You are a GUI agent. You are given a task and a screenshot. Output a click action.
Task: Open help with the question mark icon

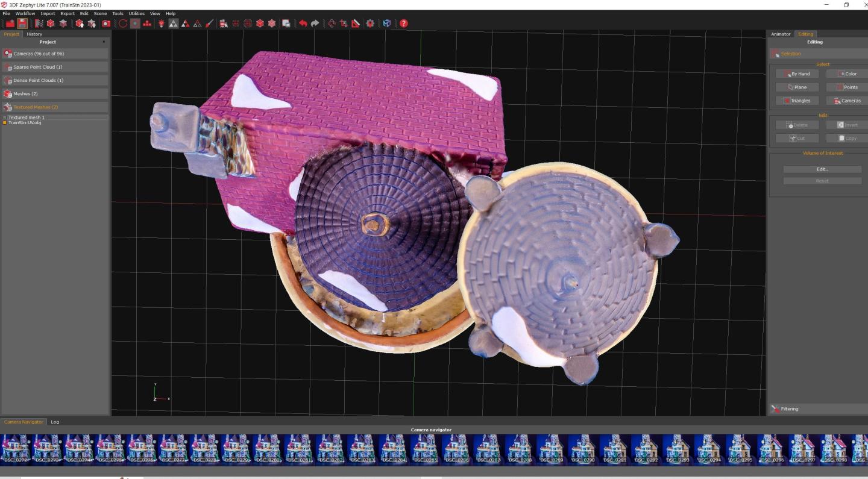coord(404,23)
